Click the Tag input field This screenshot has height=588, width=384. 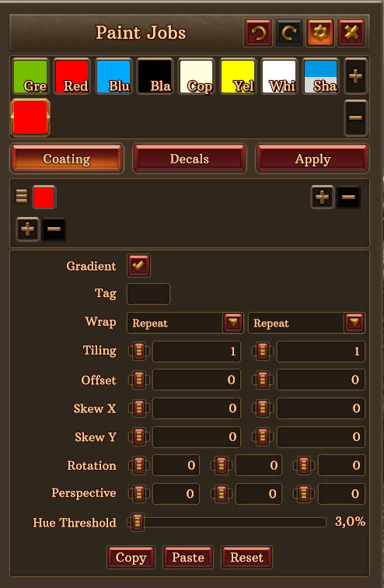click(148, 294)
